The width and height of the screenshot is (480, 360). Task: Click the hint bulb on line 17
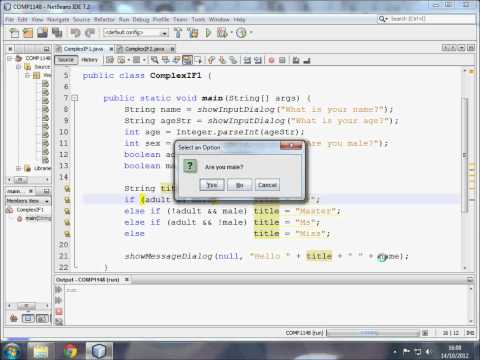click(x=67, y=211)
